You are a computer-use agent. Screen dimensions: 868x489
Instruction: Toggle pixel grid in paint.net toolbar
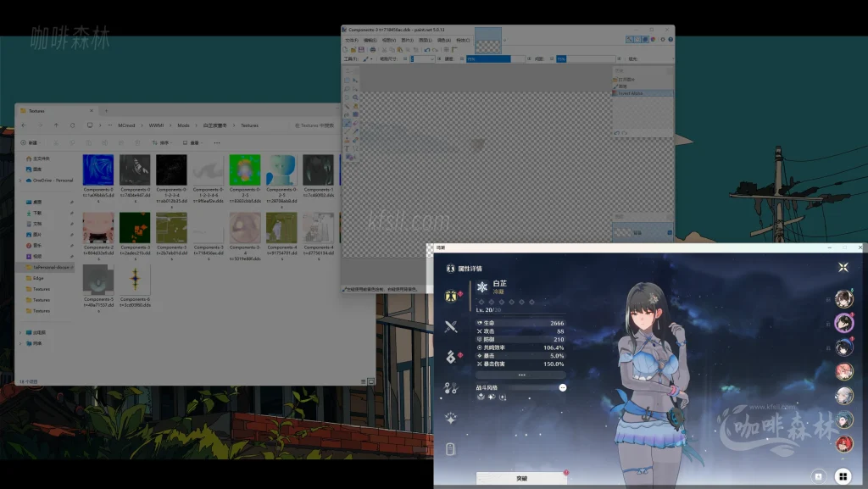(x=446, y=50)
